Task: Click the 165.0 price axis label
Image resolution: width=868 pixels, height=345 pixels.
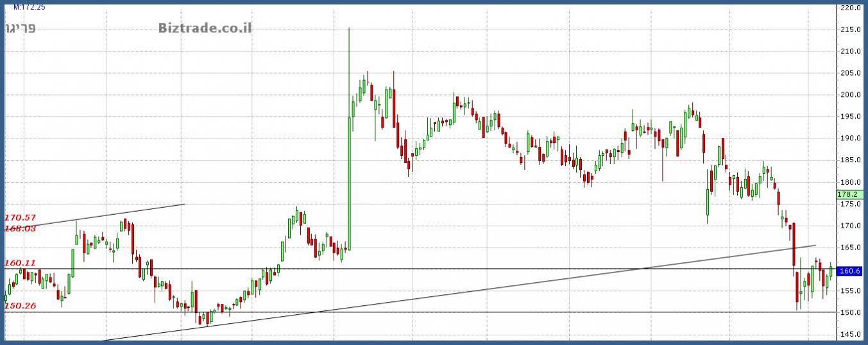Action: [x=849, y=248]
